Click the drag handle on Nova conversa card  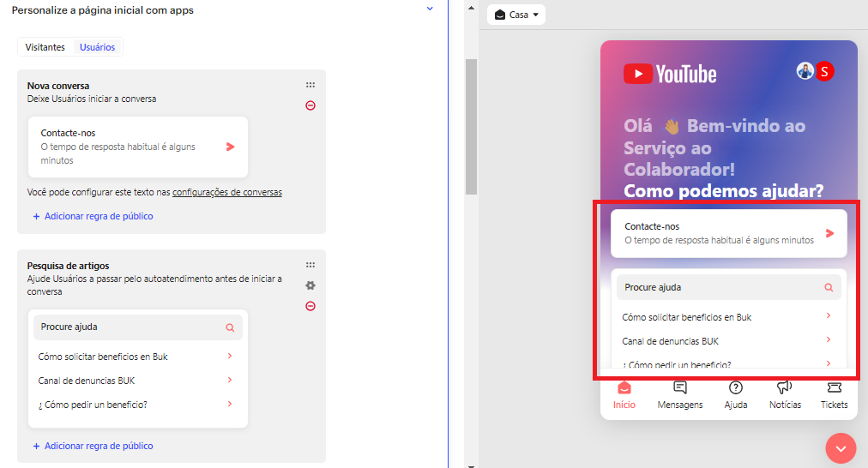click(310, 86)
